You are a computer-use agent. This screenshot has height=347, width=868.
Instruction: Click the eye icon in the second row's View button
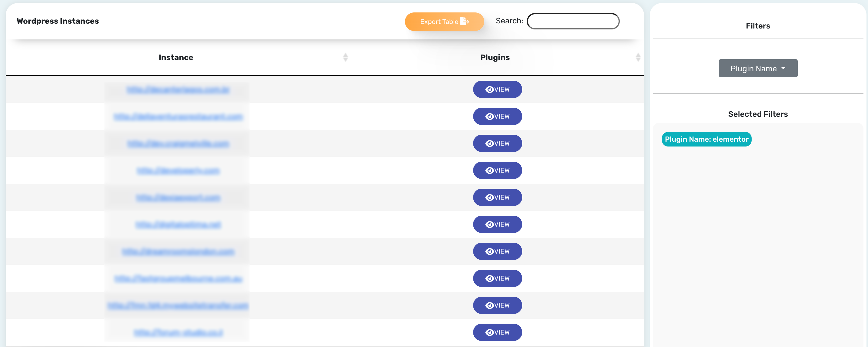(x=489, y=117)
